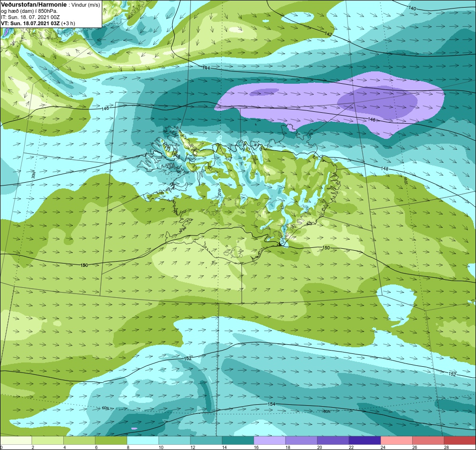
Task: Select the salmon swatch between 26 and 28
Action: coord(428,440)
